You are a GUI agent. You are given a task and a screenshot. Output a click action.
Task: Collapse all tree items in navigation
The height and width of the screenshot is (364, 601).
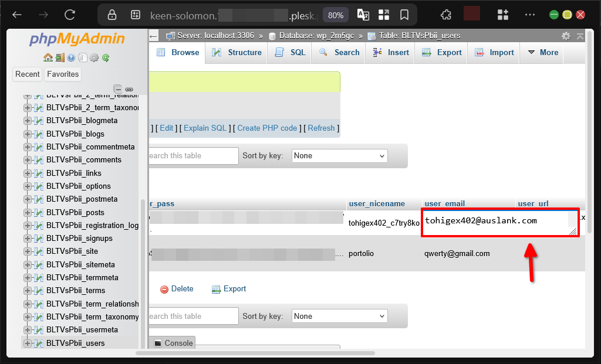click(118, 89)
